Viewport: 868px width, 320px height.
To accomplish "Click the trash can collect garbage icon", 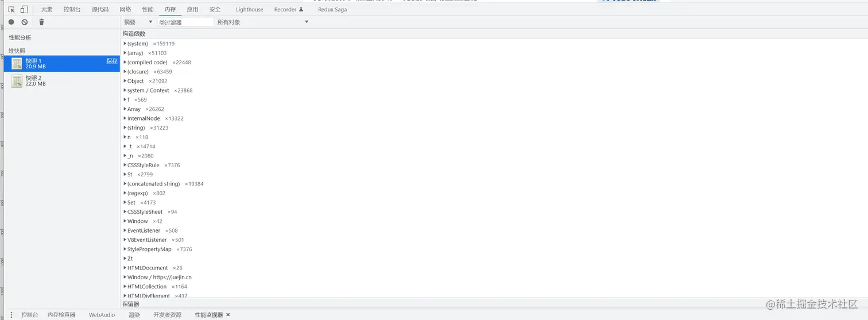I will [x=41, y=22].
